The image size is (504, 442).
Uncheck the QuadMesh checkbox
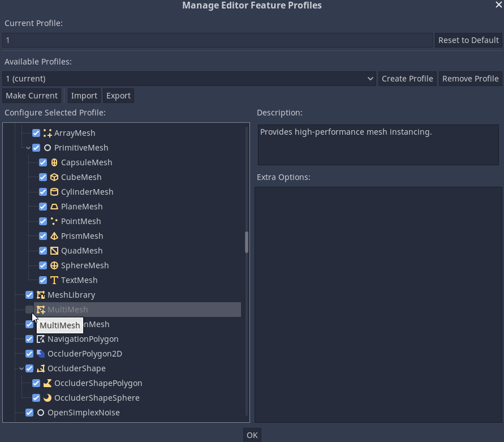pyautogui.click(x=42, y=250)
